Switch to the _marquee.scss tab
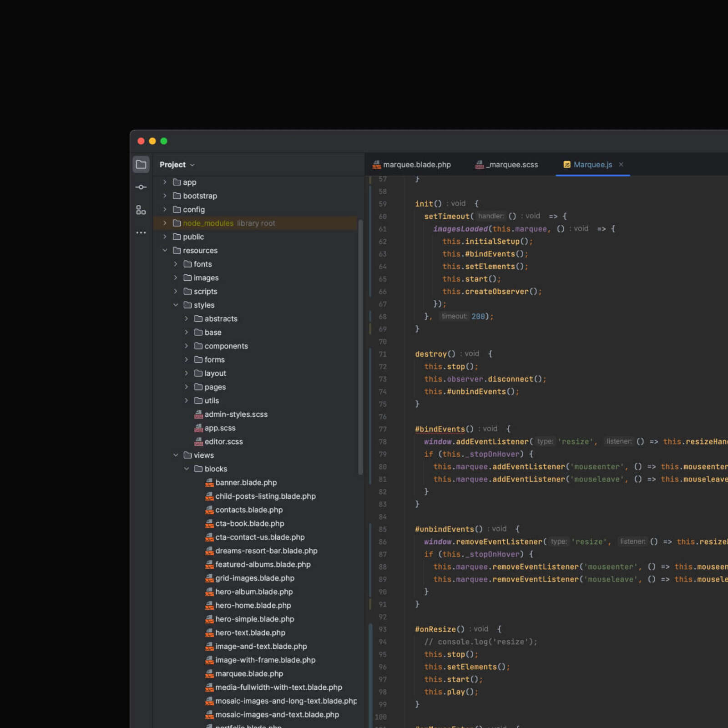Viewport: 728px width, 728px height. (x=511, y=165)
